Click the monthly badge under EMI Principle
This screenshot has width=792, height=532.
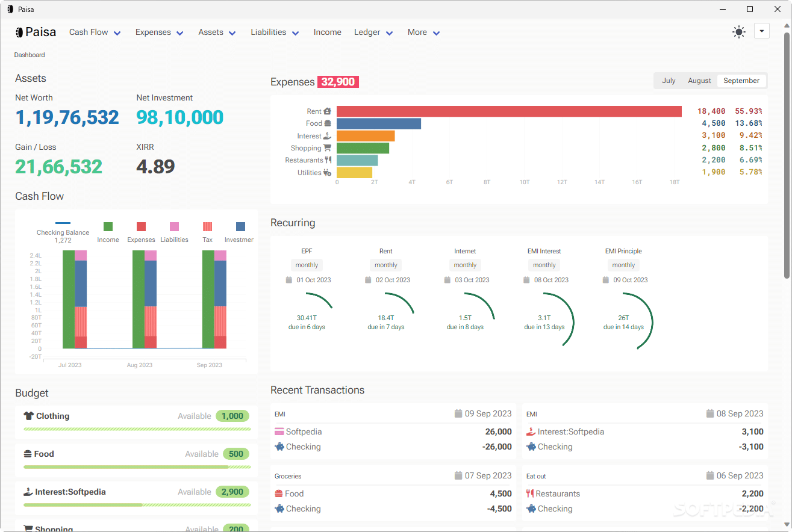click(x=623, y=265)
